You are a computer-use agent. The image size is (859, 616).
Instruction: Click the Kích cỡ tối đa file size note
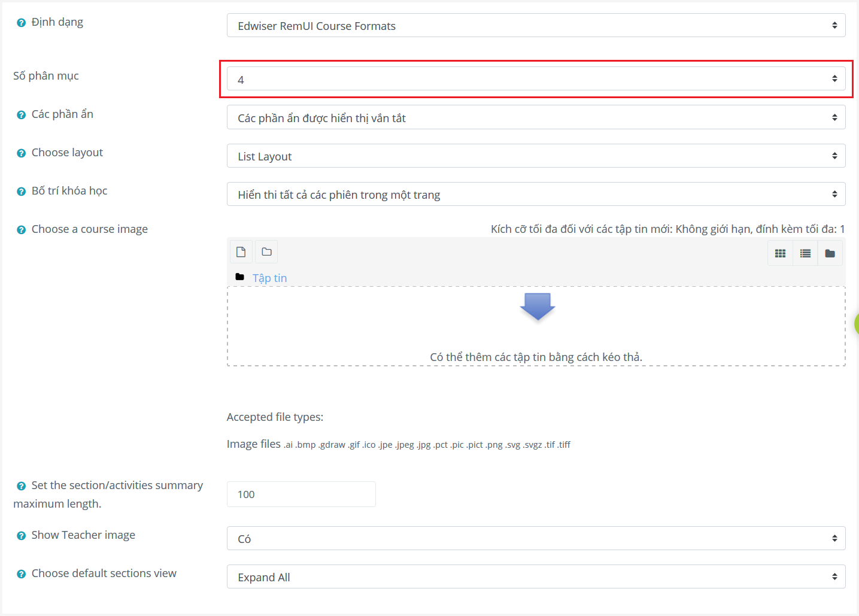668,229
